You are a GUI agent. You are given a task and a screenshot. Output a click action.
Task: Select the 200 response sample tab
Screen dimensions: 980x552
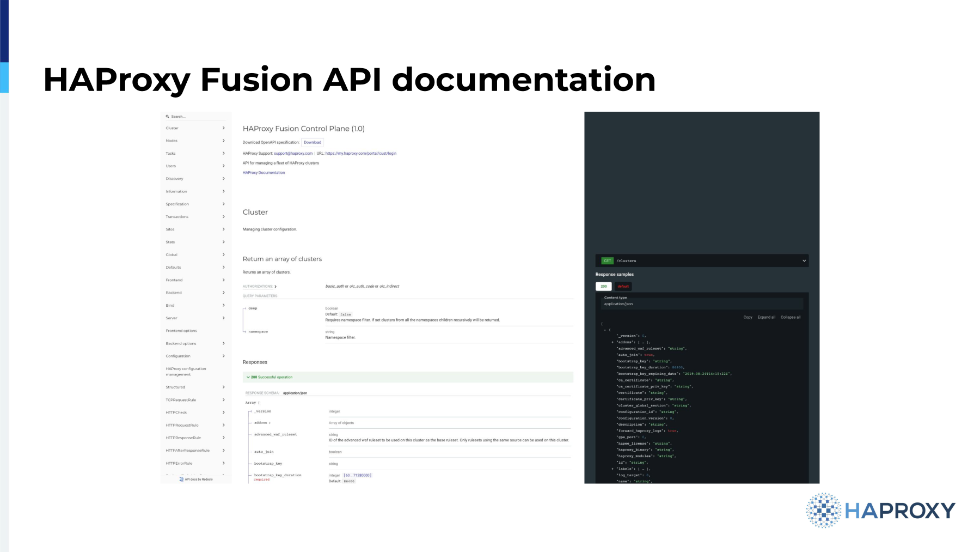604,286
